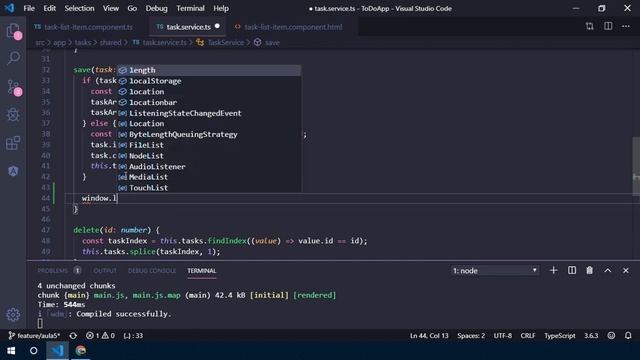
Task: Open notifications bell in status bar
Action: [628, 336]
